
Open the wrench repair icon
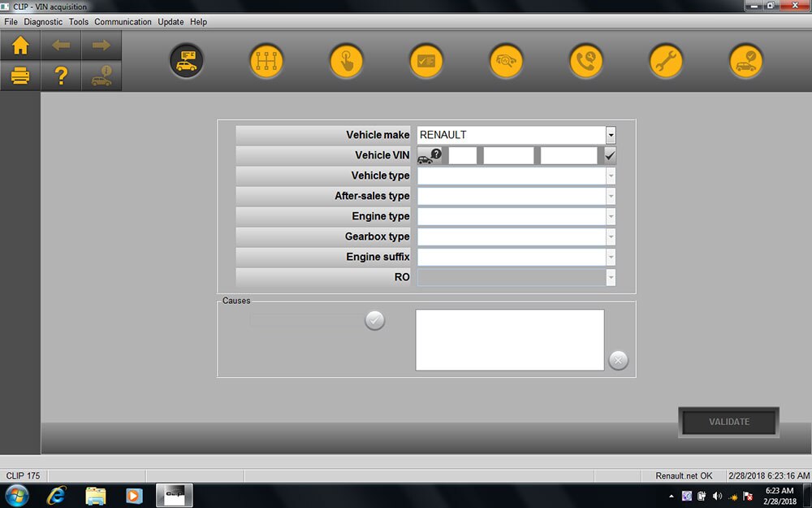[x=666, y=61]
